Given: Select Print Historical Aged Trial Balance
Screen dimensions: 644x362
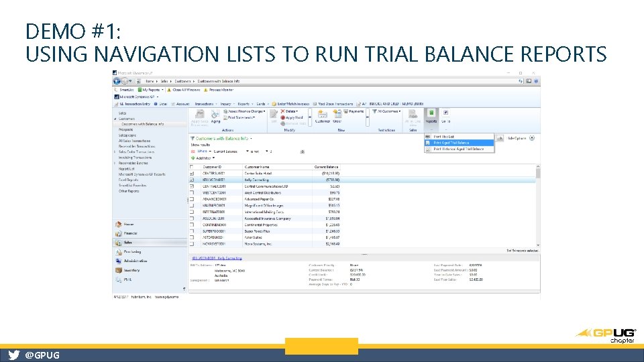Looking at the screenshot, I should [459, 149].
